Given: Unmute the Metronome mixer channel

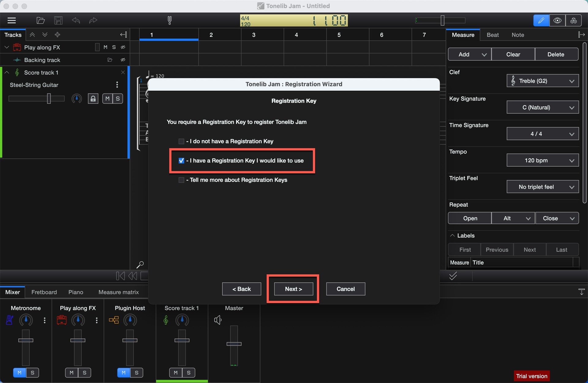Looking at the screenshot, I should (x=20, y=373).
